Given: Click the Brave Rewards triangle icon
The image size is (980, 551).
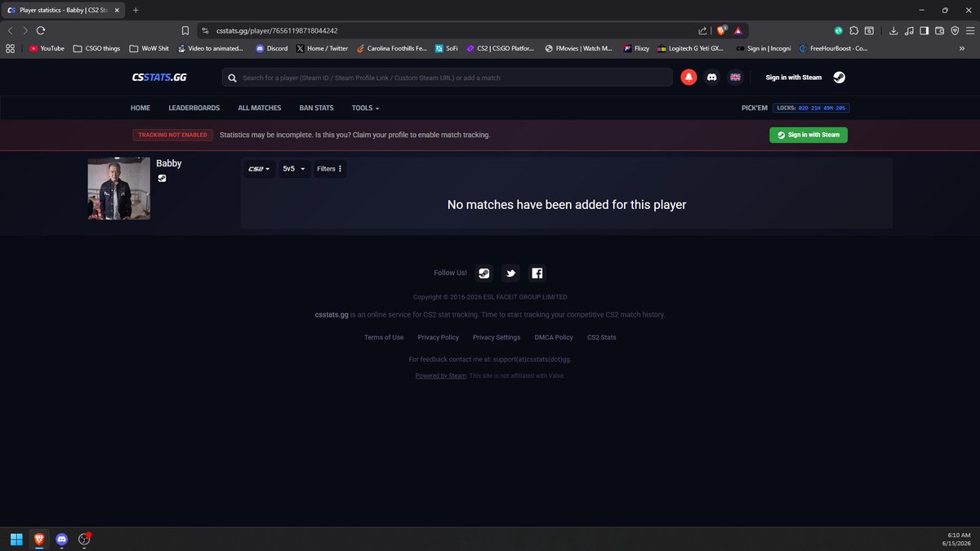Looking at the screenshot, I should click(x=737, y=30).
